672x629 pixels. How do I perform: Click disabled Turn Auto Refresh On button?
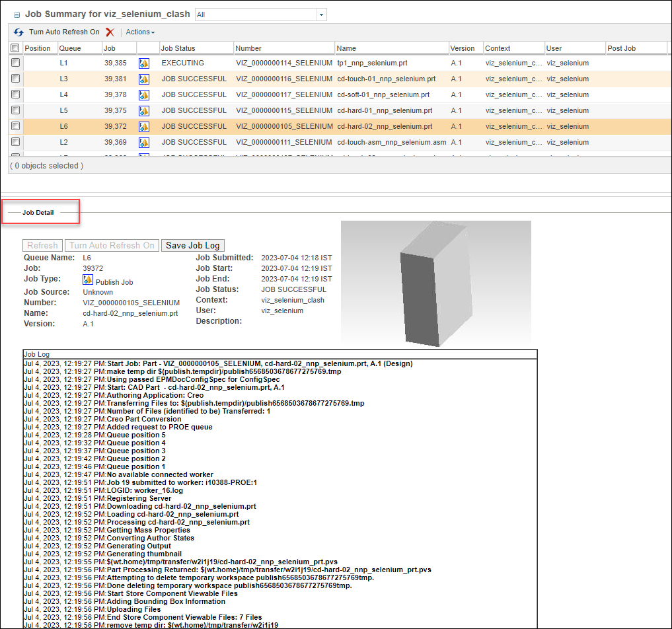[112, 246]
